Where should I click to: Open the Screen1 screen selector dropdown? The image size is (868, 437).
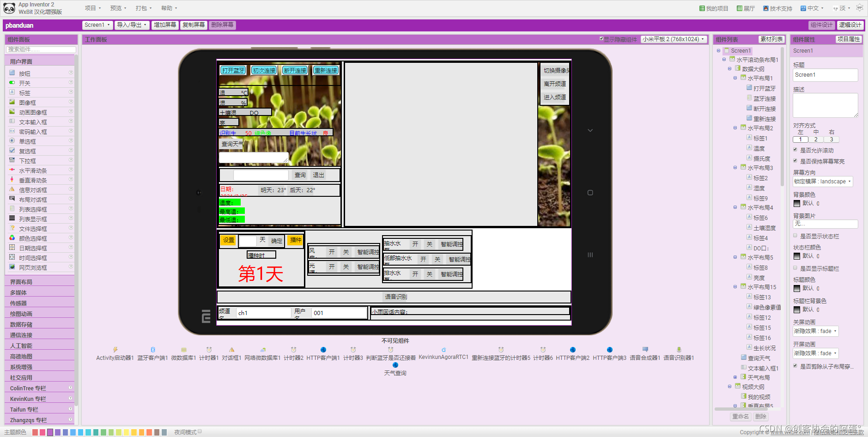point(97,25)
